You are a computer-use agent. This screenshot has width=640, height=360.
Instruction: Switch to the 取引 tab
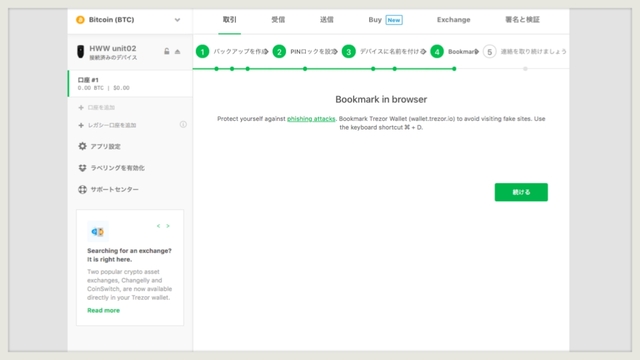[229, 20]
